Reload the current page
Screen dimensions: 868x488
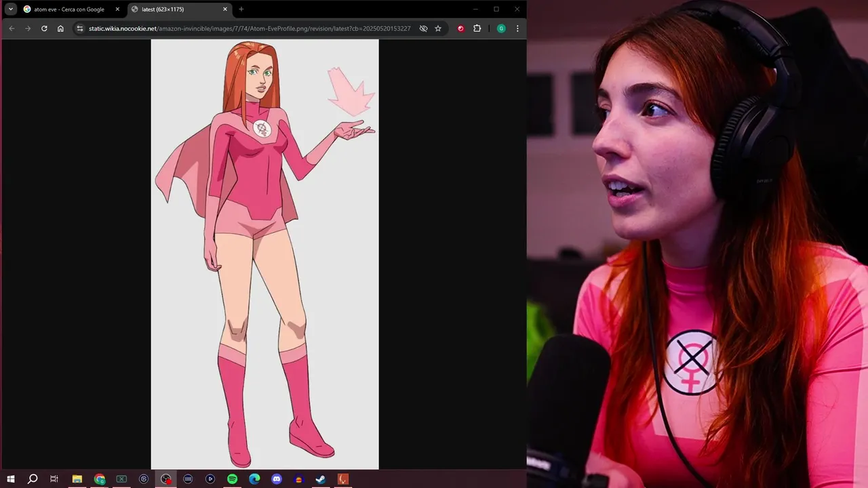[44, 28]
